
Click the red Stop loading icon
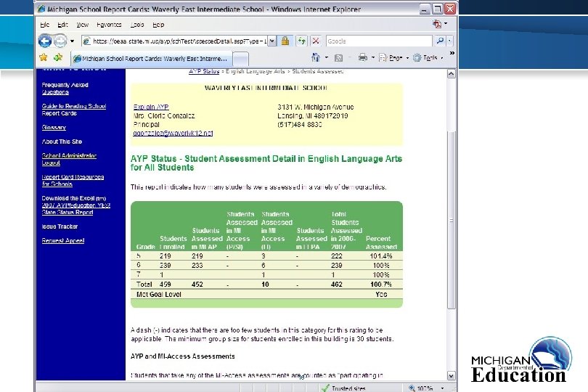point(316,41)
